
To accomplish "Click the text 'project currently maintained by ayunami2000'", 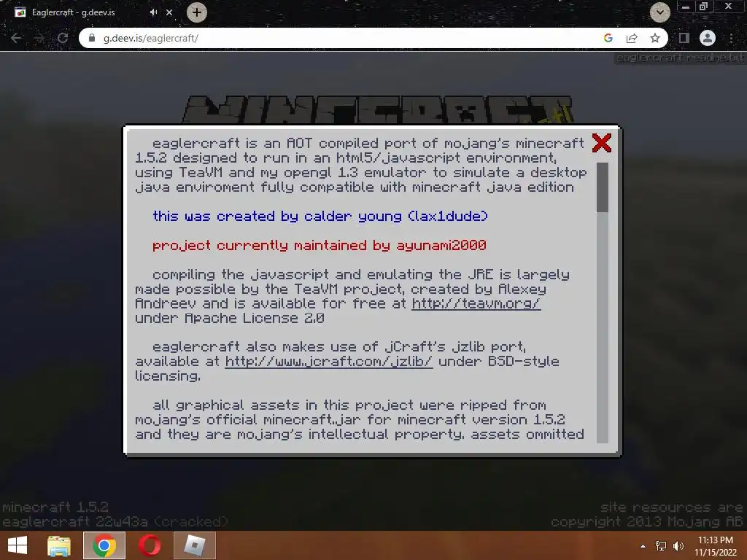I will [320, 245].
